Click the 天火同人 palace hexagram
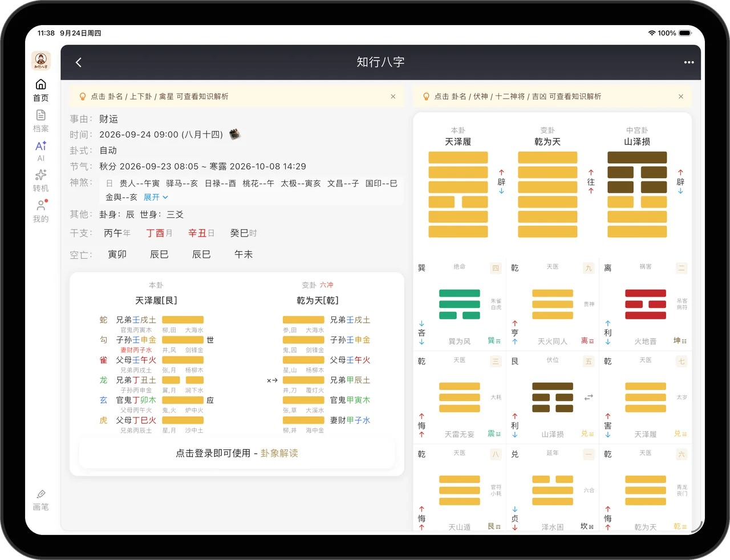The width and height of the screenshot is (730, 560). click(553, 305)
